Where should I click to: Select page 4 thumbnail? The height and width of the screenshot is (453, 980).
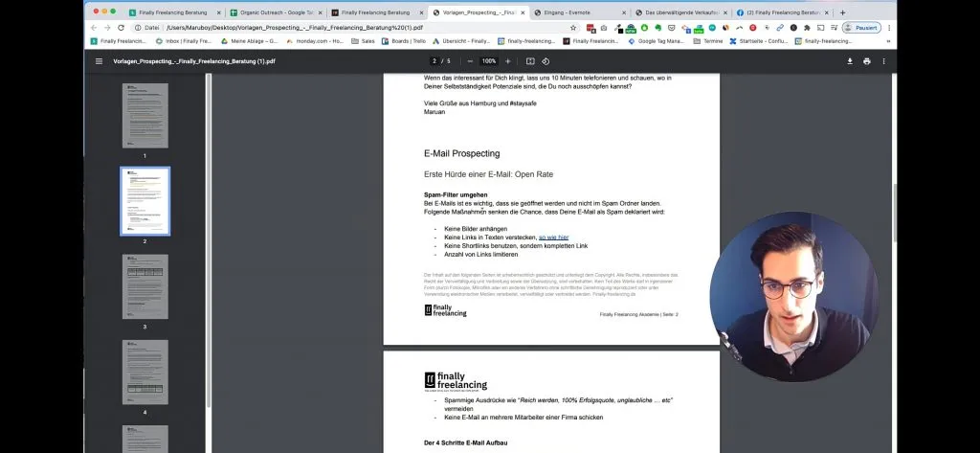145,373
